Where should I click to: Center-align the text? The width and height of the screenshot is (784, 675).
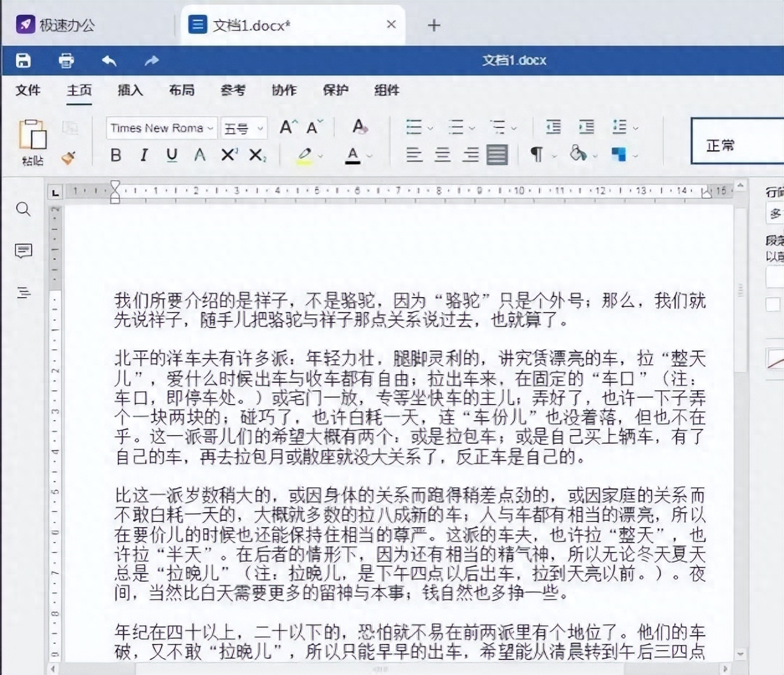coord(442,155)
